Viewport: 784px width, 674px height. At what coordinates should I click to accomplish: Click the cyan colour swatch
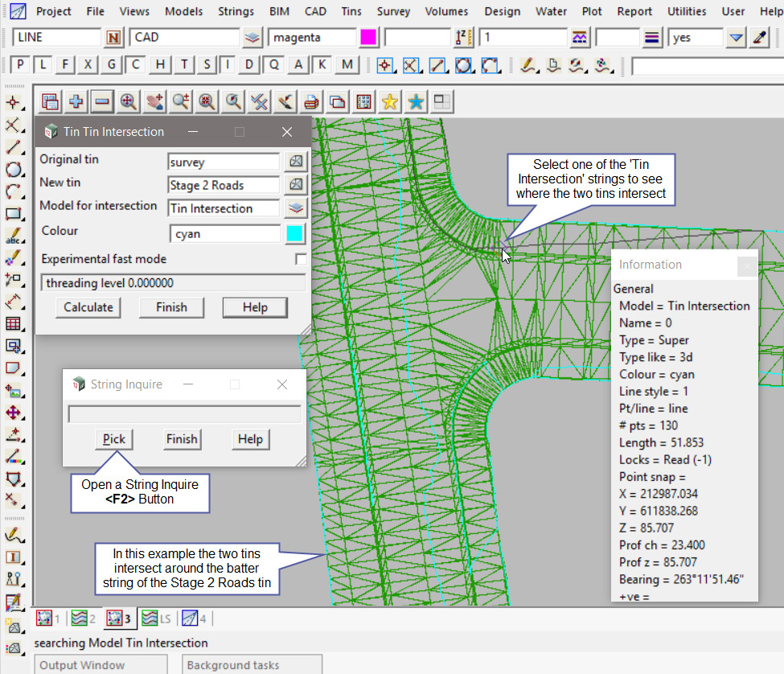click(295, 233)
